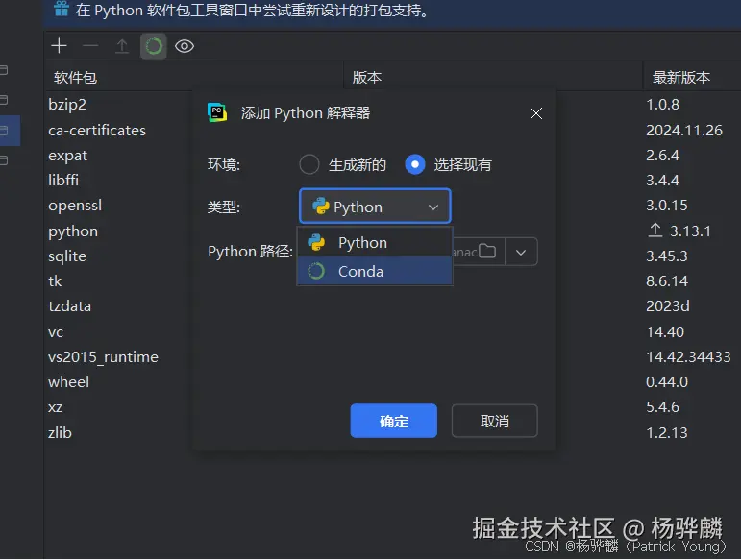Open the 类型 Python combo box
Image resolution: width=741 pixels, height=560 pixels.
(375, 207)
